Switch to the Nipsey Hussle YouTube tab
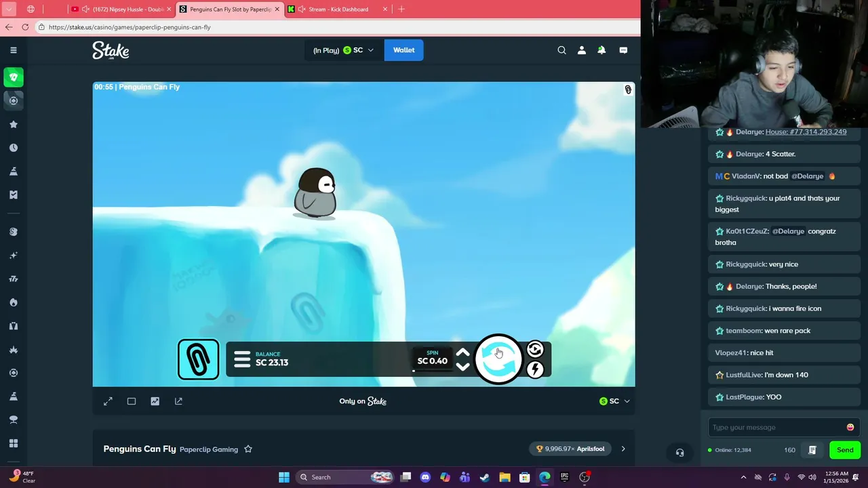The width and height of the screenshot is (868, 488). click(121, 9)
